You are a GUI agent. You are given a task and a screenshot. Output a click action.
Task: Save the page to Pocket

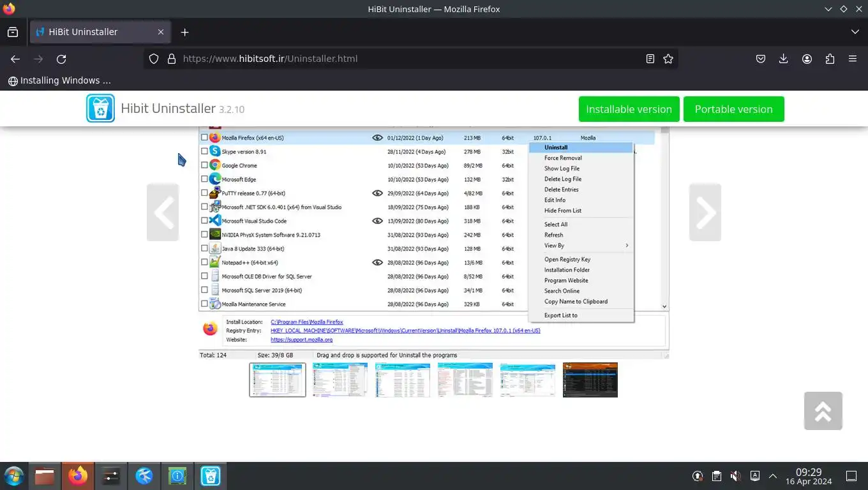pos(761,59)
